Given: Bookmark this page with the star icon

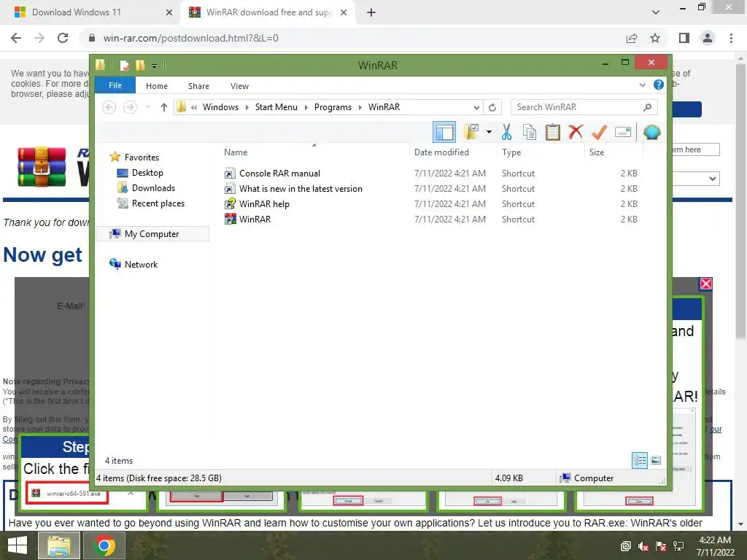Looking at the screenshot, I should 655,38.
